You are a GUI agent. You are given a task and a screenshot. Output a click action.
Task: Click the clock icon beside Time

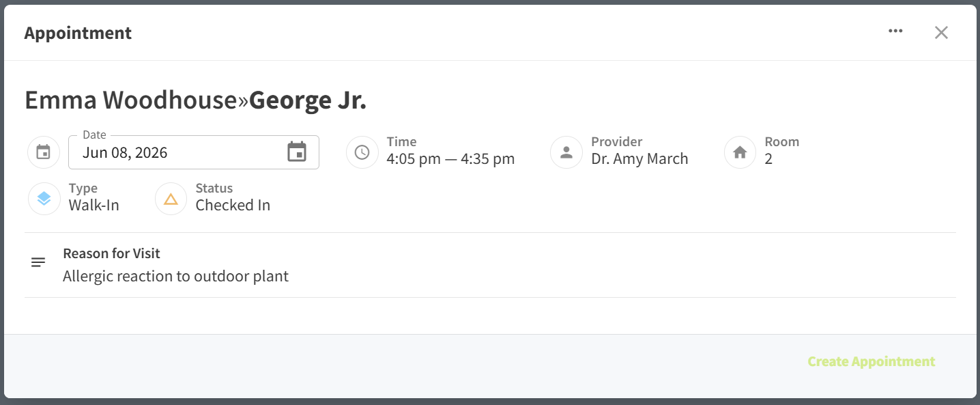pyautogui.click(x=362, y=152)
